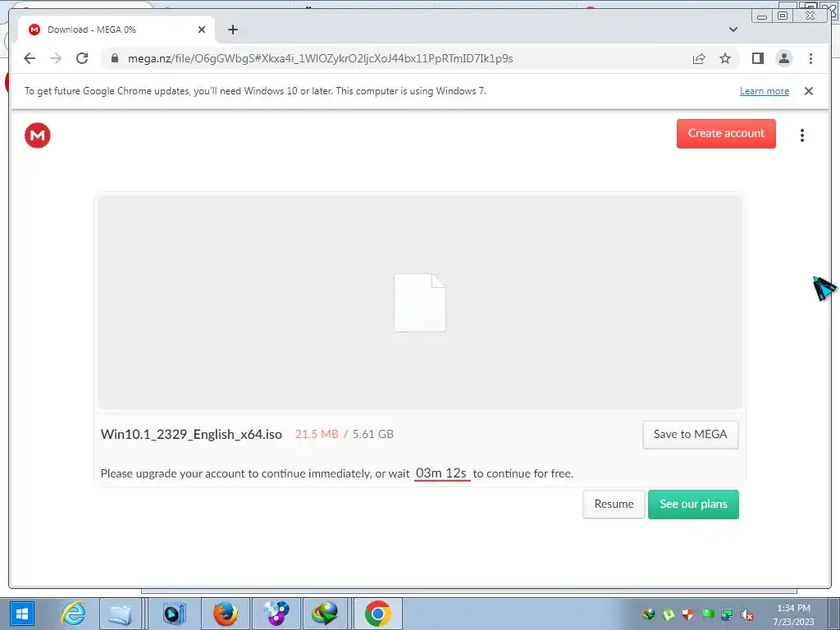The image size is (840, 630).
Task: Open MEGA page three-dot menu
Action: click(x=802, y=135)
